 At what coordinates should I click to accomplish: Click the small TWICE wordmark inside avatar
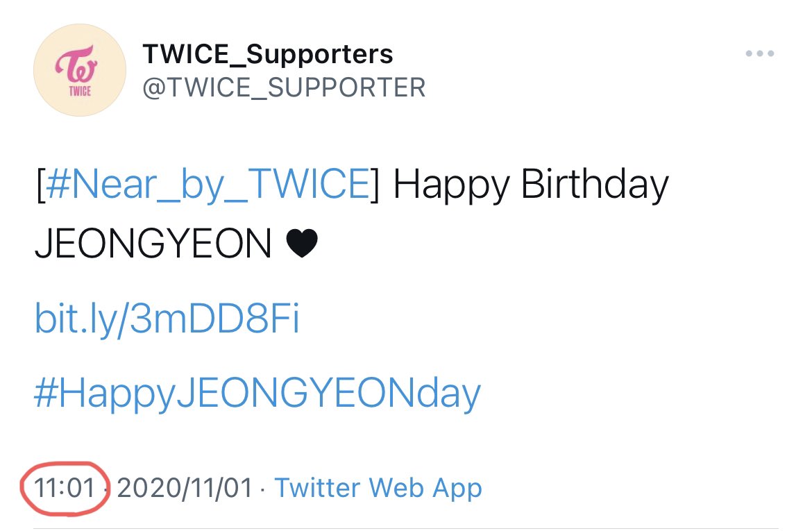[80, 91]
